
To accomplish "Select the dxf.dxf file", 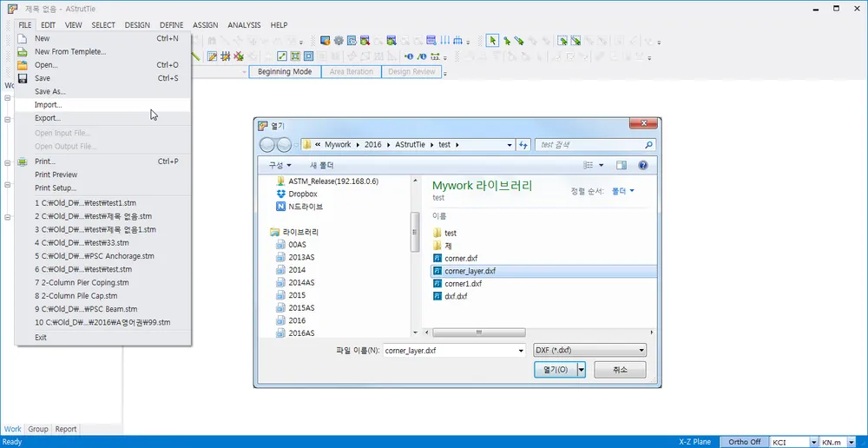I will pos(456,296).
